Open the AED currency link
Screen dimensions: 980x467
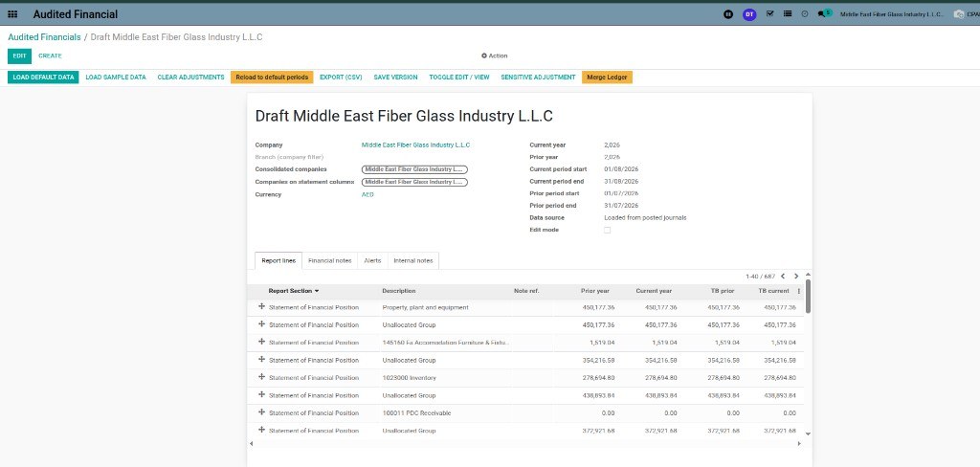click(367, 194)
